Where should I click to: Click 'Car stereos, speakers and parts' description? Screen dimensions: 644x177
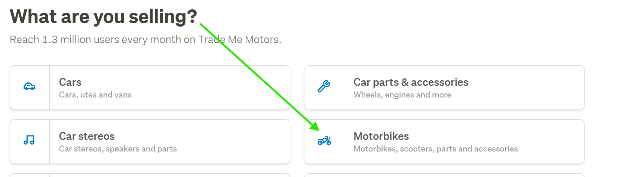[118, 149]
